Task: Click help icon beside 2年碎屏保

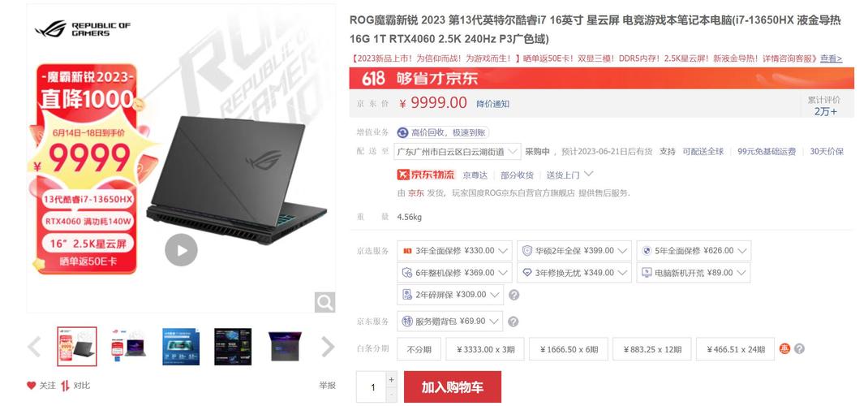Action: [513, 295]
